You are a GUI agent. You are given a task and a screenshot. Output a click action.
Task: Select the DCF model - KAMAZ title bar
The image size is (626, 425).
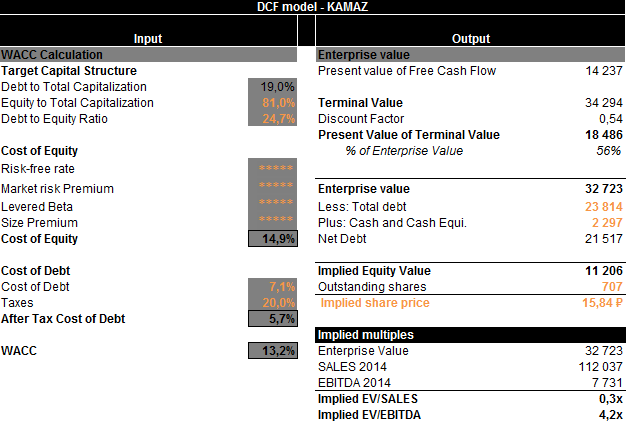(312, 7)
